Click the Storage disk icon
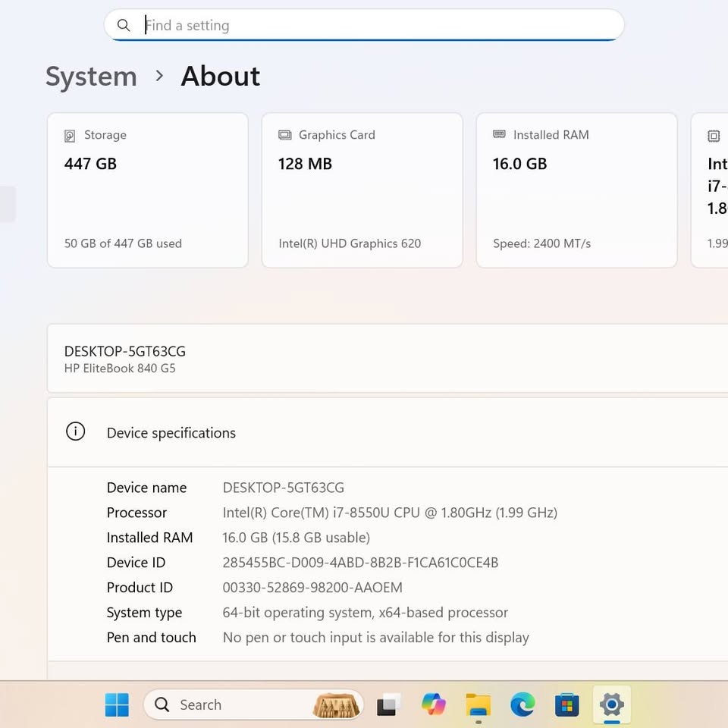Viewport: 728px width, 728px height. click(x=70, y=136)
